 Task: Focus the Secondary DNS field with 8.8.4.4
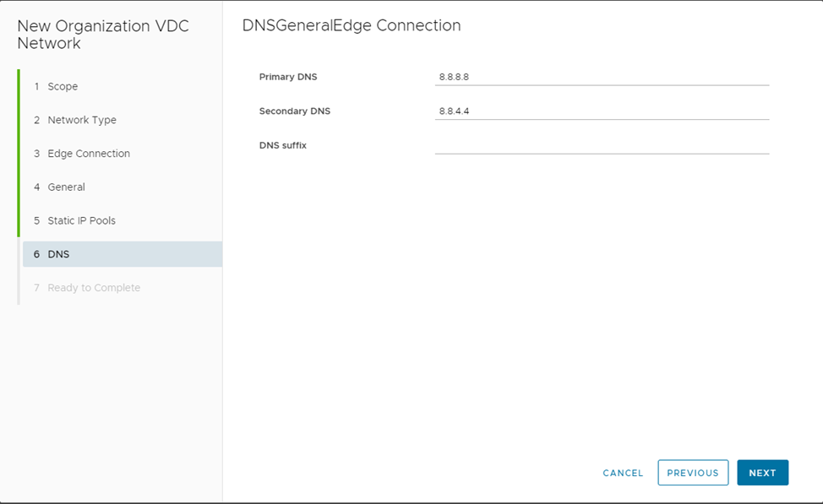pos(601,111)
